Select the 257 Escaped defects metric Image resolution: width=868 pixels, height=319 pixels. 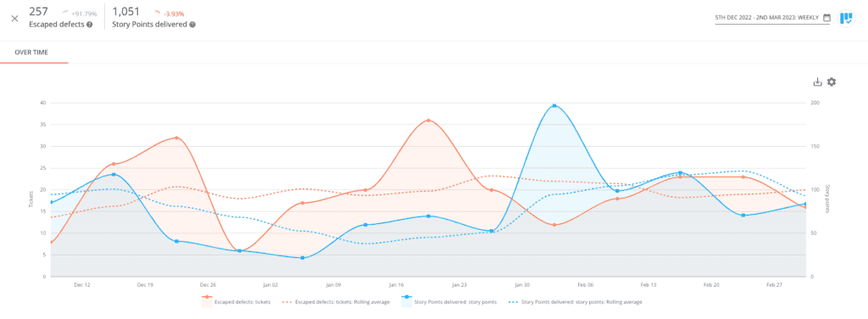click(60, 17)
